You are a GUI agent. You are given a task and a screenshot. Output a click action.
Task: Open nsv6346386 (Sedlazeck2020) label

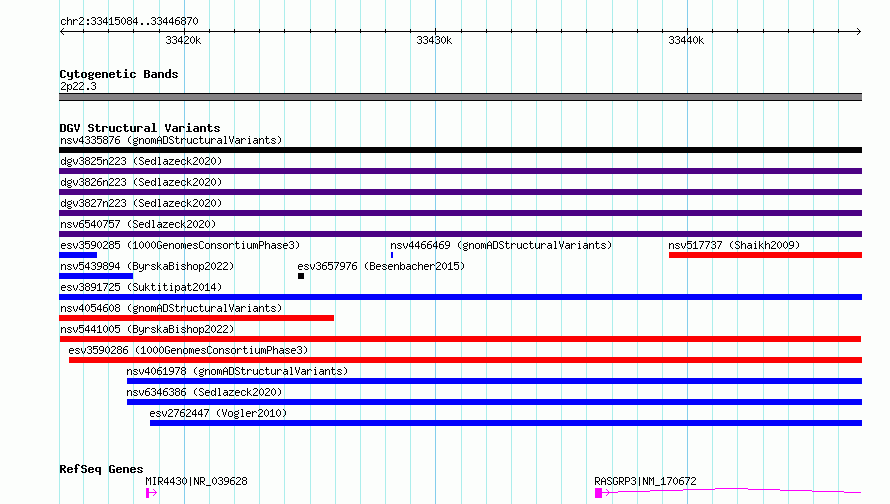coord(204,392)
